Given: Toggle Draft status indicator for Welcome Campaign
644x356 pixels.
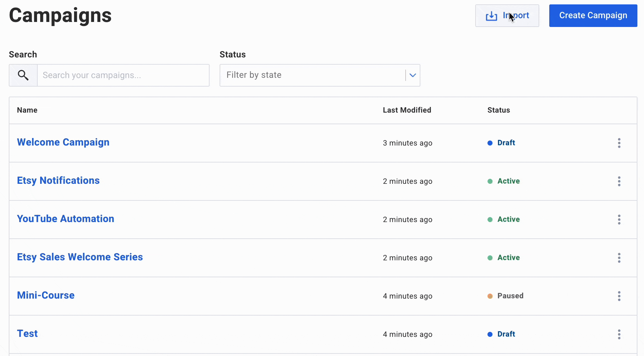Looking at the screenshot, I should pyautogui.click(x=490, y=143).
